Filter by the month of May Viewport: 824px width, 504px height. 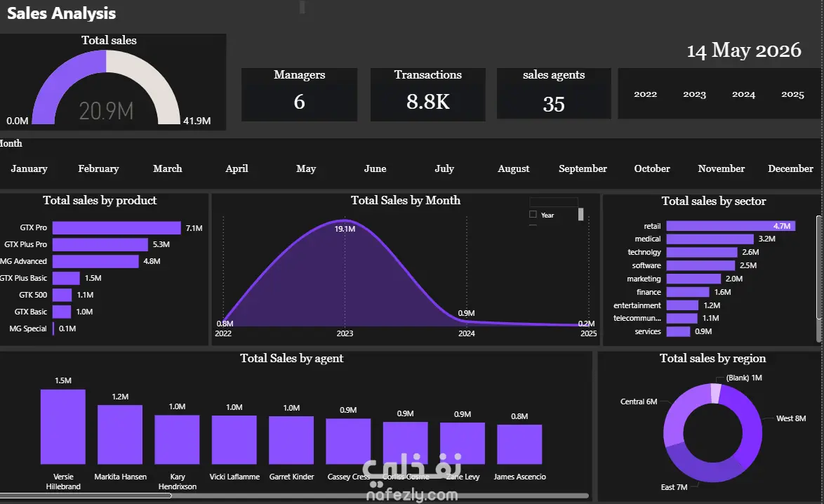pyautogui.click(x=306, y=168)
